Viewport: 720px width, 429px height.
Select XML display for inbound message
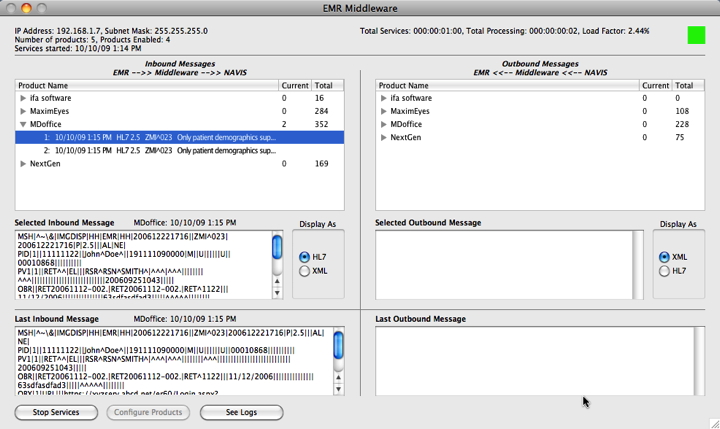[304, 271]
